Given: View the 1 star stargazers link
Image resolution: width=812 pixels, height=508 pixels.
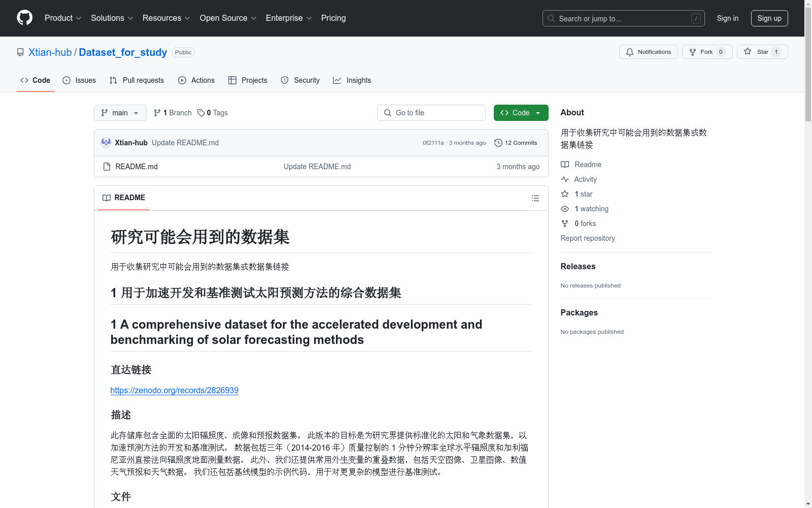Looking at the screenshot, I should pos(577,194).
